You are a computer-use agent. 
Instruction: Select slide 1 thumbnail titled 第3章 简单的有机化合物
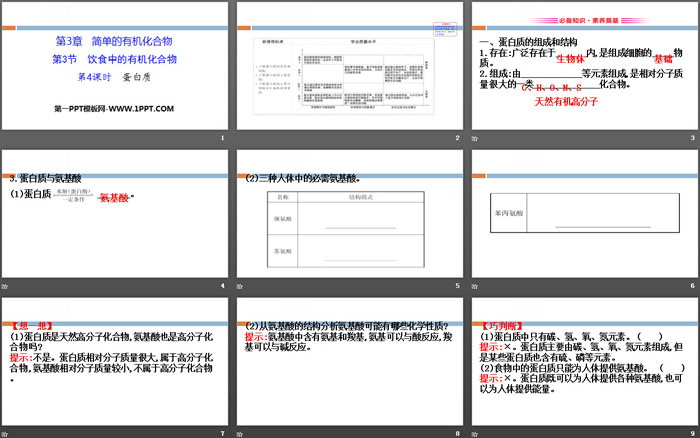coord(115,66)
